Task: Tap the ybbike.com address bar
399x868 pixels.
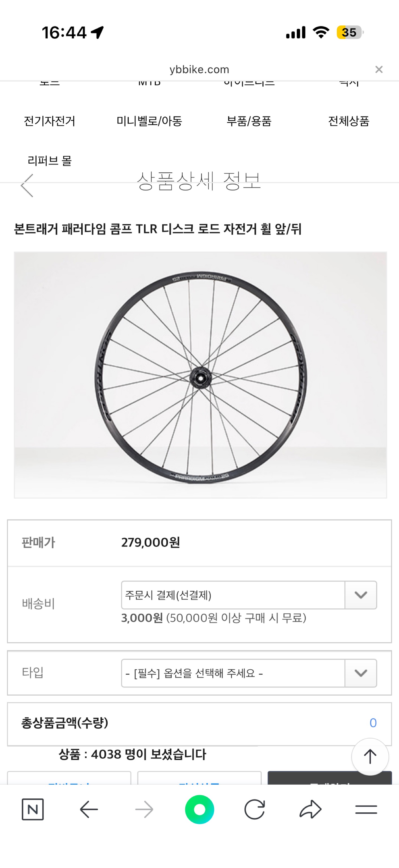Action: click(x=199, y=70)
